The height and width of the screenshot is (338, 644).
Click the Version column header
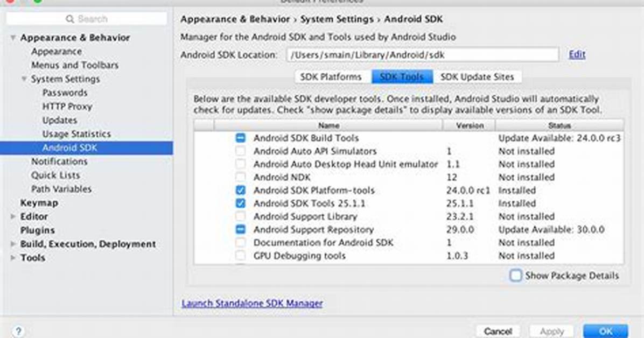(469, 125)
